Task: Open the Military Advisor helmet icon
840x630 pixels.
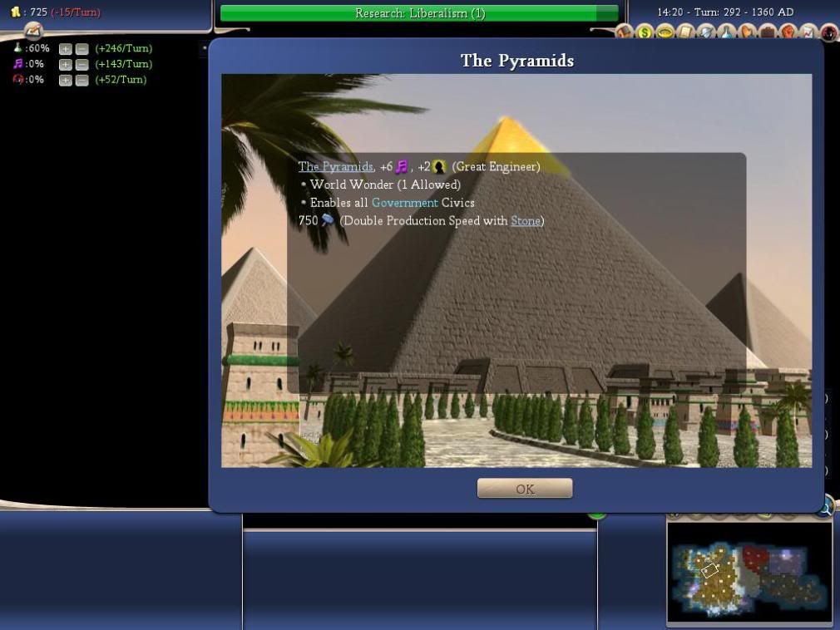Action: click(705, 32)
